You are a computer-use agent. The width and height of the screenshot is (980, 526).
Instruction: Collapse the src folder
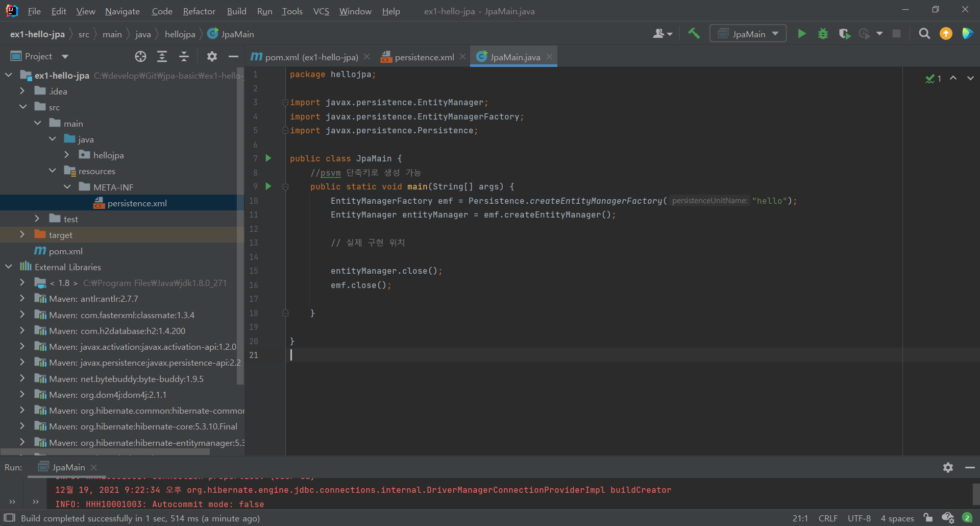pyautogui.click(x=23, y=107)
